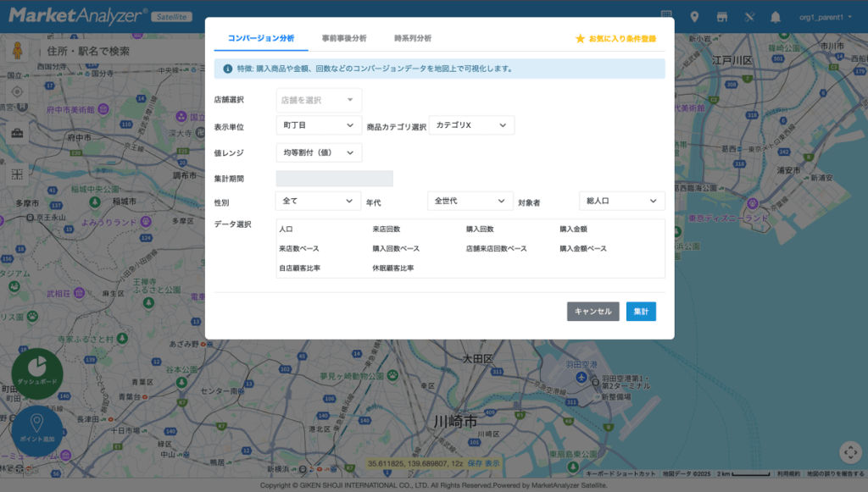
Task: Click the 府中市美術館 museum map marker
Action: (103, 109)
